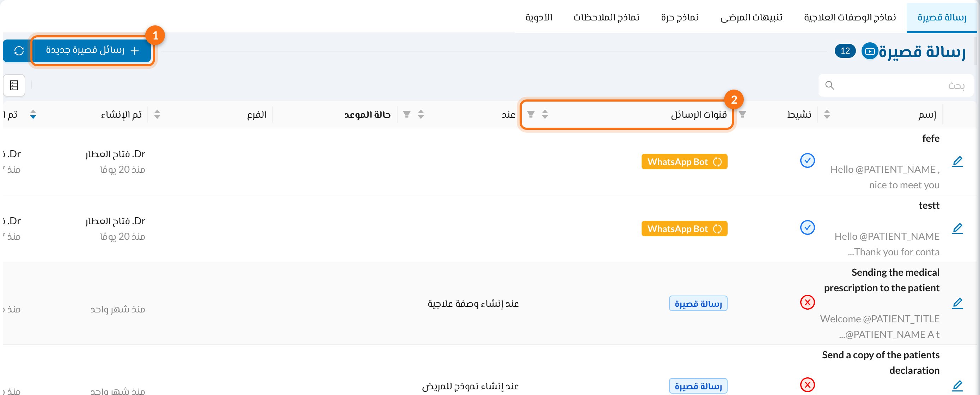The width and height of the screenshot is (980, 395).
Task: Edit the patients declaration message row
Action: tap(957, 386)
